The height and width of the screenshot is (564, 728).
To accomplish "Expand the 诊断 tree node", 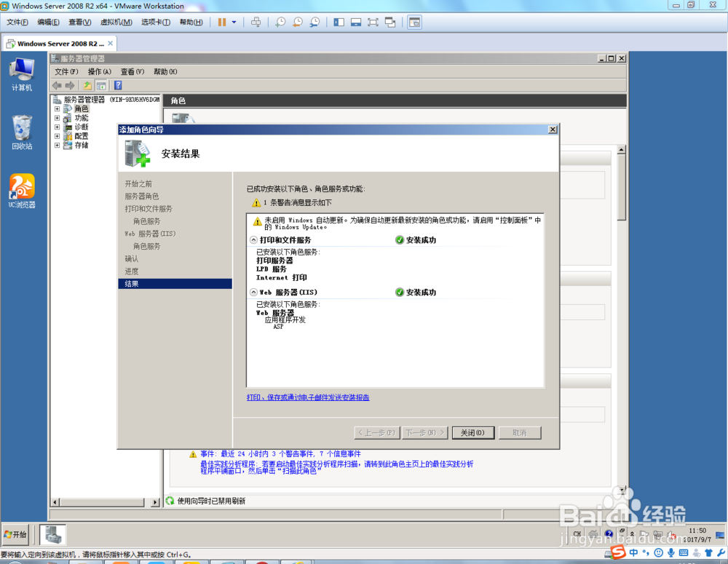I will pyautogui.click(x=57, y=127).
